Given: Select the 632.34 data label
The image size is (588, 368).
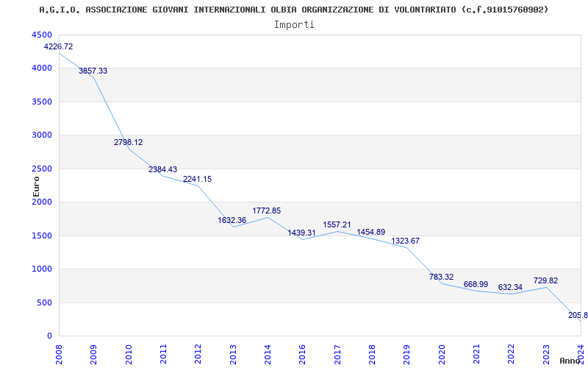Looking at the screenshot, I should click(510, 288).
